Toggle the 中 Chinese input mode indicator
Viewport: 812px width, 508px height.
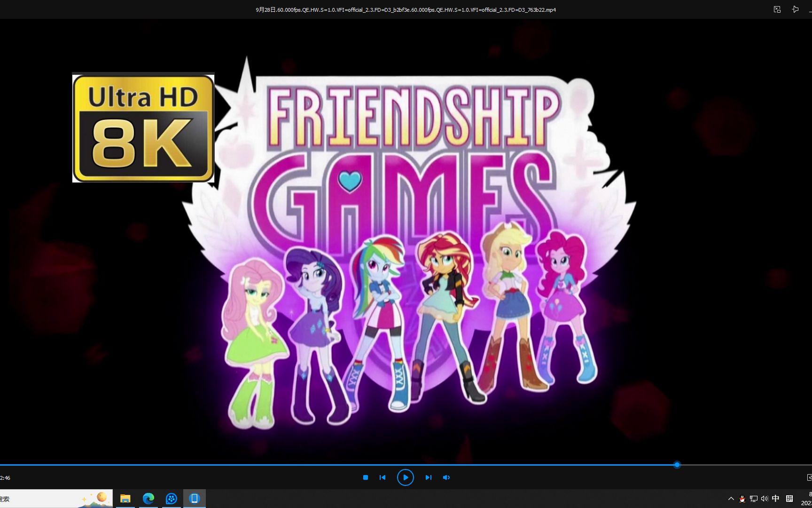coord(775,499)
